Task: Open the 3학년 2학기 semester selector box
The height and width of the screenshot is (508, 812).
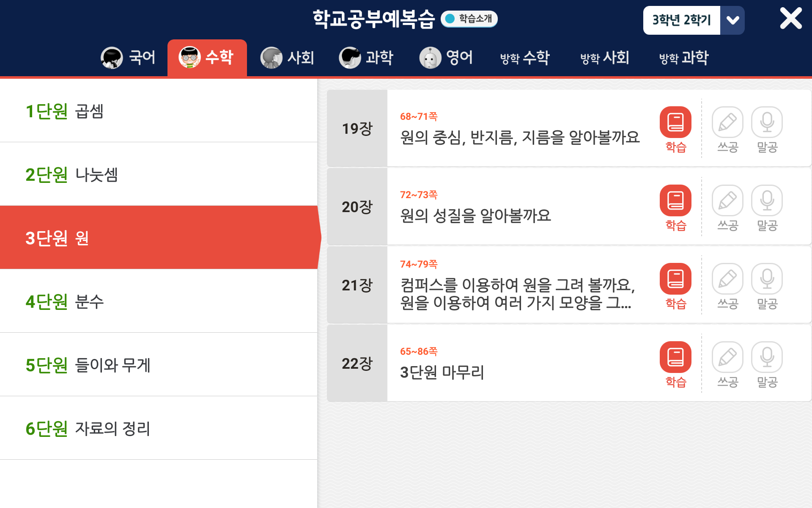Action: click(x=681, y=20)
